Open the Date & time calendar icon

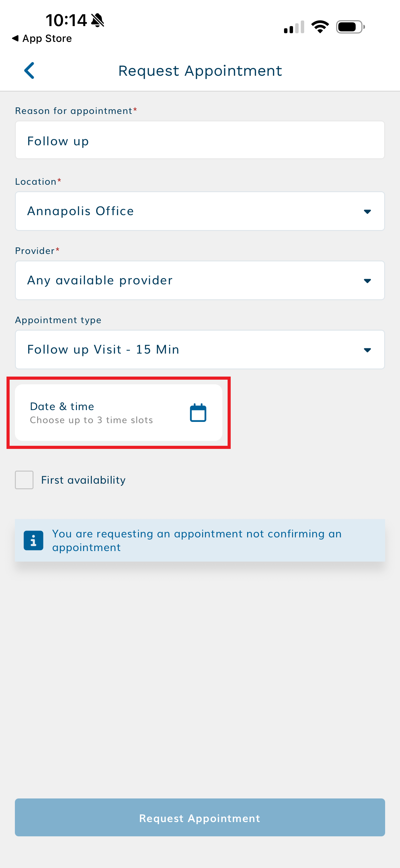(x=198, y=413)
